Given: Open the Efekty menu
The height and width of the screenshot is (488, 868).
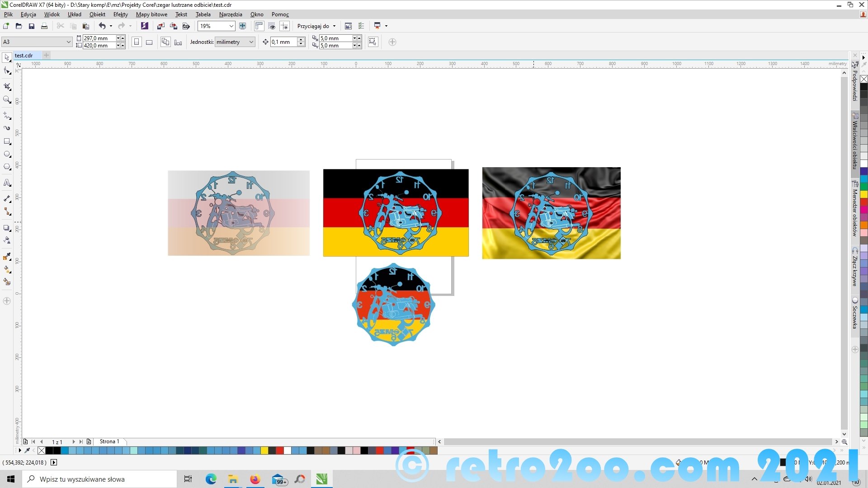Looking at the screenshot, I should (120, 14).
